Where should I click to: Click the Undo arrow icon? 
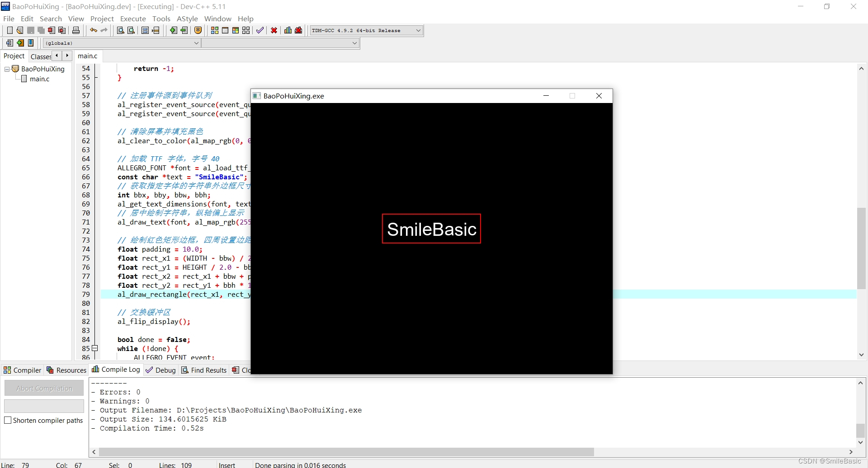coord(94,30)
